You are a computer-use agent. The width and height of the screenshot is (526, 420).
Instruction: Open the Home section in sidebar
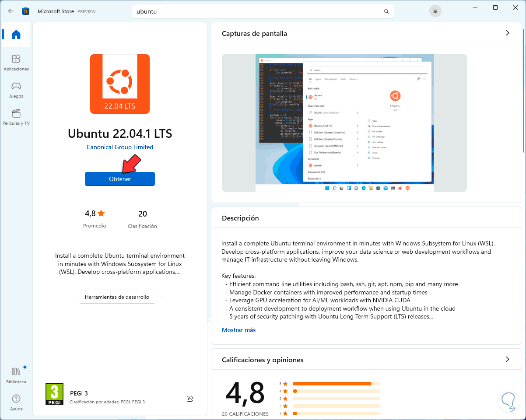[16, 35]
